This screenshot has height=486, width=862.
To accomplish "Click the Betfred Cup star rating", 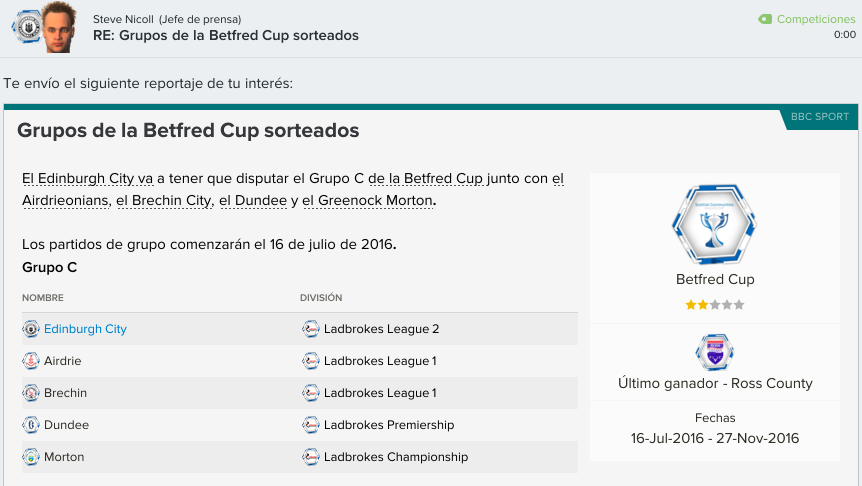I will coord(715,305).
